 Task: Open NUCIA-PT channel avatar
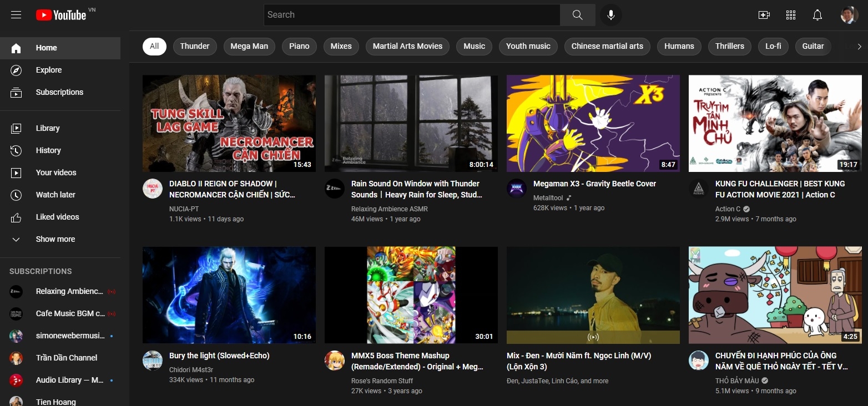coord(153,189)
